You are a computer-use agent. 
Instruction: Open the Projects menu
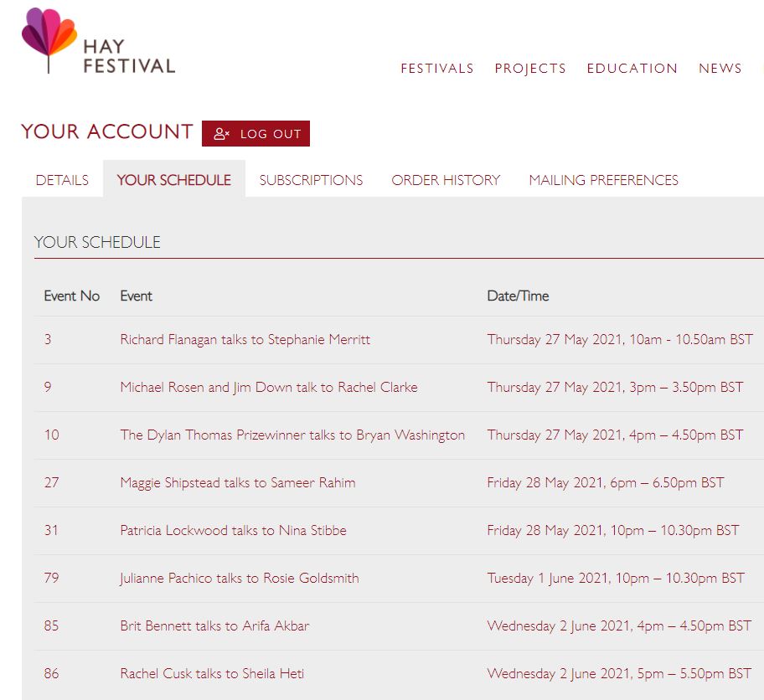point(530,69)
